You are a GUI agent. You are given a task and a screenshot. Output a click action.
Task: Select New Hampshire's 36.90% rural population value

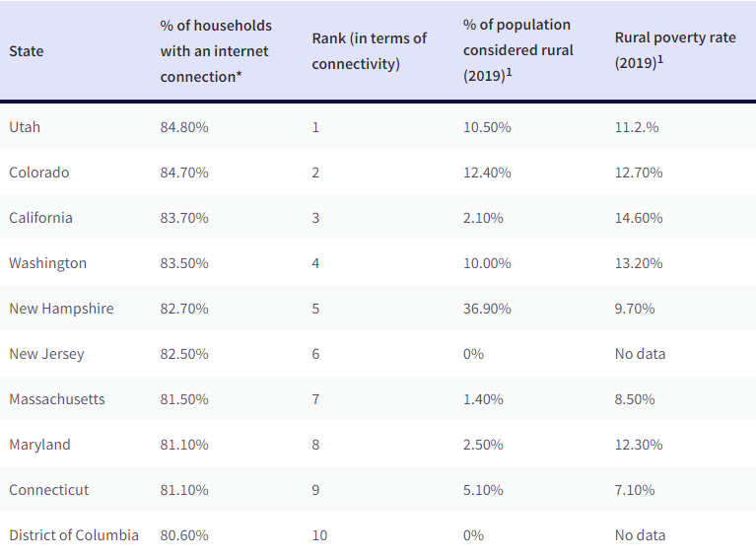click(x=487, y=309)
